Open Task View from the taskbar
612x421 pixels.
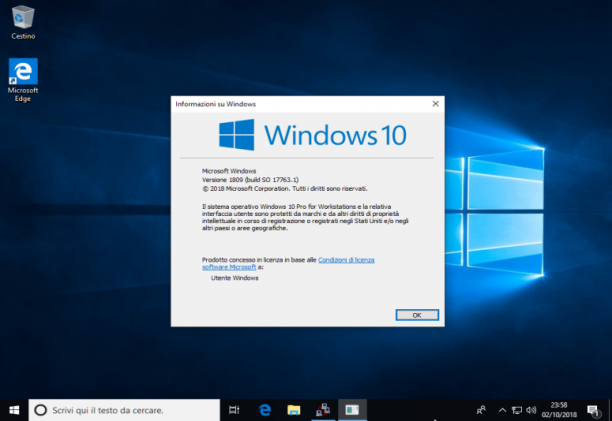point(234,410)
